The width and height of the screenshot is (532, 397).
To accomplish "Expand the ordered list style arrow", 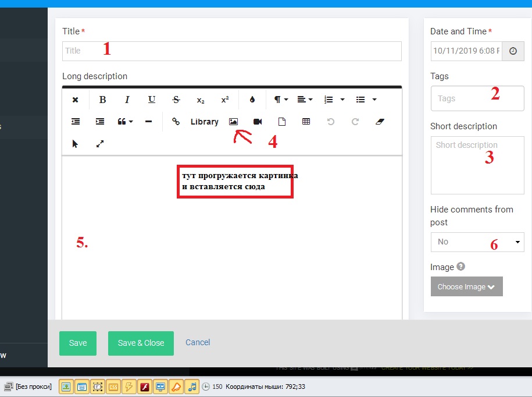I will [x=342, y=100].
